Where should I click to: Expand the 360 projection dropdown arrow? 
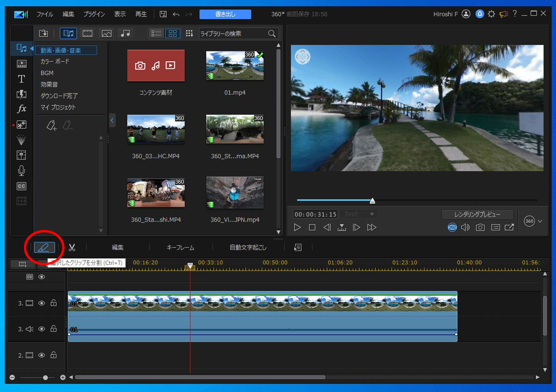pyautogui.click(x=540, y=221)
